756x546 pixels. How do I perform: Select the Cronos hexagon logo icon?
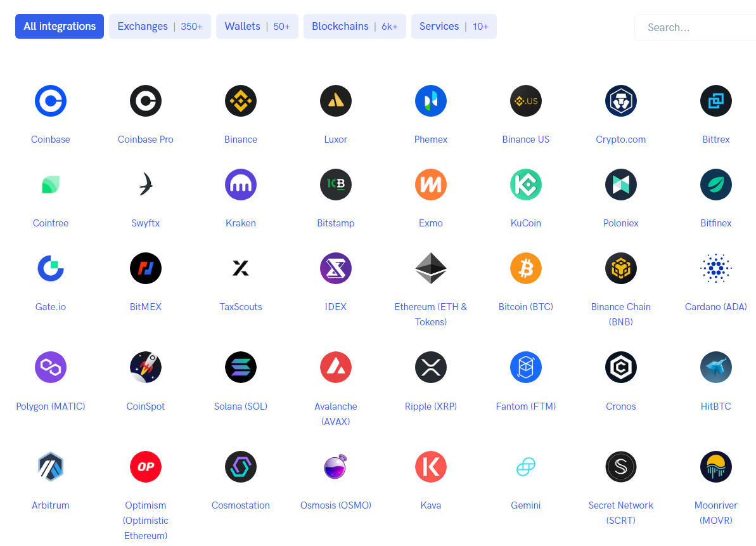pos(620,367)
